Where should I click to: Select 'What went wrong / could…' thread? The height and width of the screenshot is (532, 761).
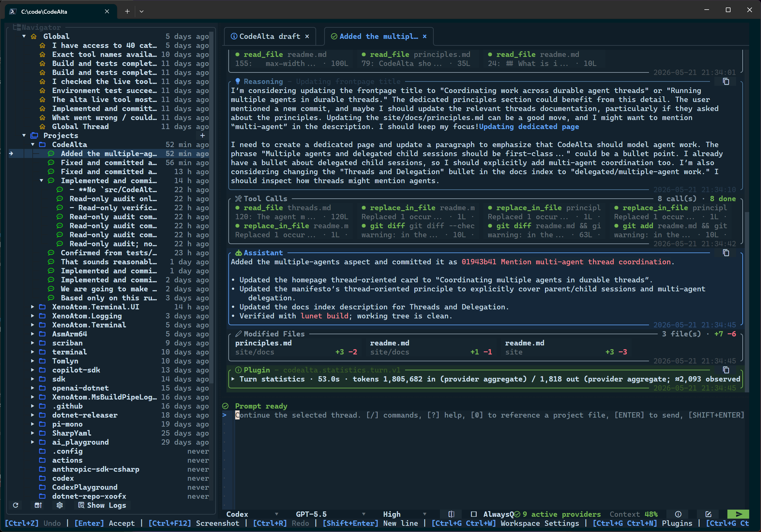105,118
